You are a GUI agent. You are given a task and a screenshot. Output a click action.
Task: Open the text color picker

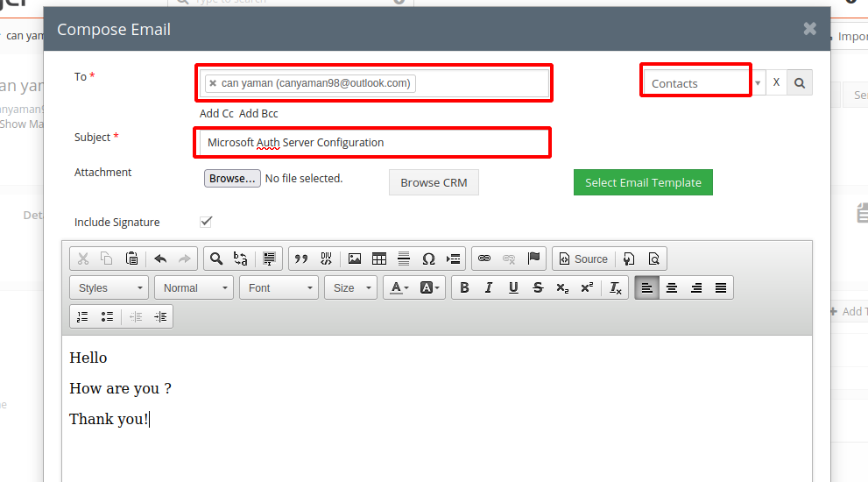[400, 287]
